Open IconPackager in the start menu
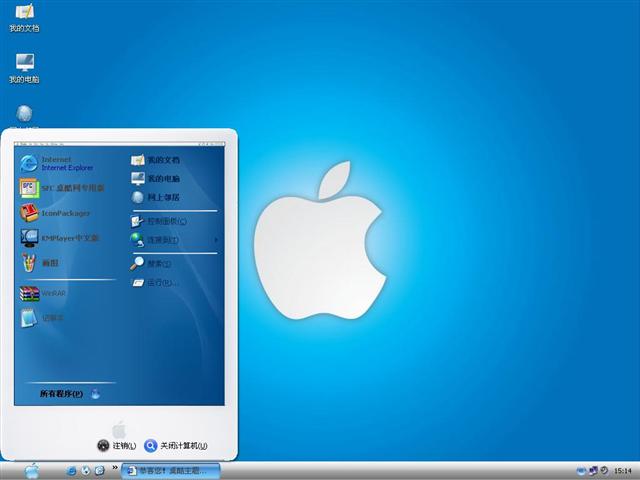640x480 pixels. (55, 213)
